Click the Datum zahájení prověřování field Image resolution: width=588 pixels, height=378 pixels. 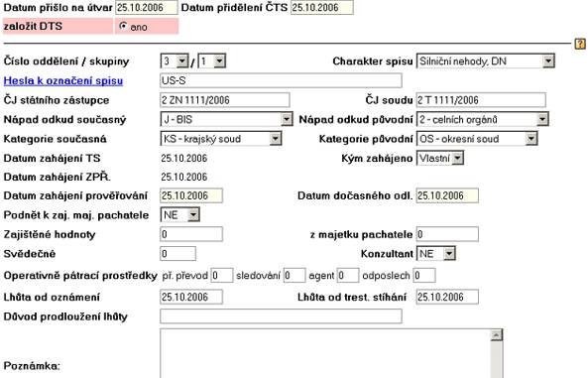click(191, 195)
